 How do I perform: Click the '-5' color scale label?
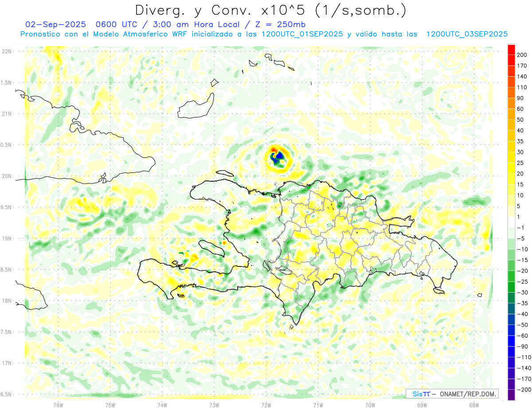pos(521,239)
